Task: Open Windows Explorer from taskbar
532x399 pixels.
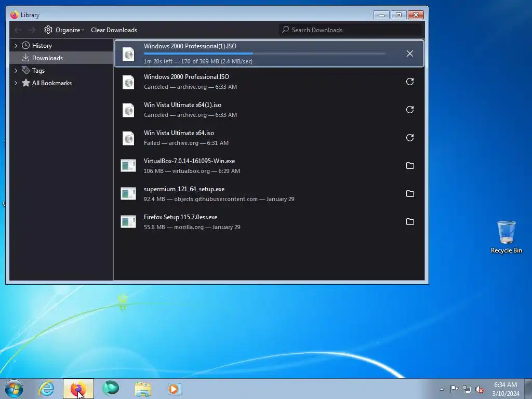Action: pyautogui.click(x=143, y=389)
